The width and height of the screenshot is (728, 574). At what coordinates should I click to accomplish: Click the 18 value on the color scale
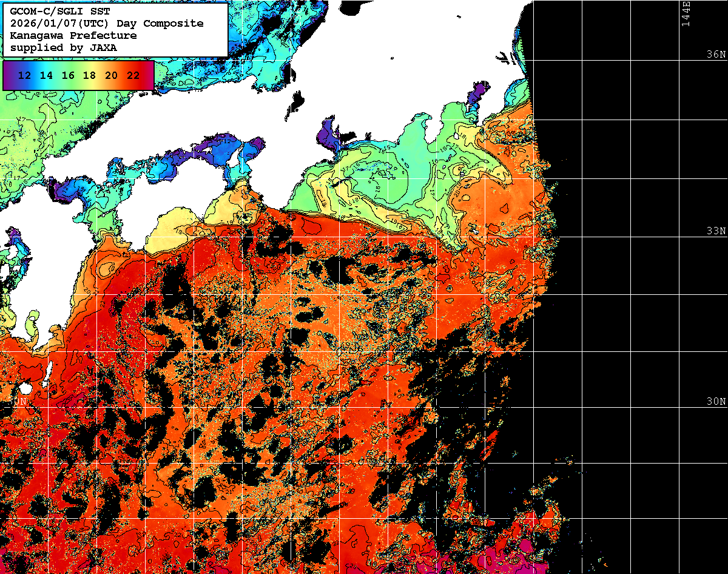point(89,75)
